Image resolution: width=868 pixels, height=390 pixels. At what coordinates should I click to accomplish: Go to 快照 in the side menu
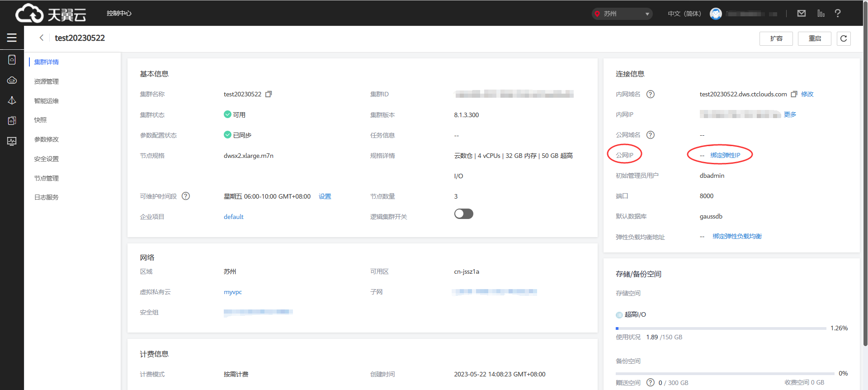[40, 120]
